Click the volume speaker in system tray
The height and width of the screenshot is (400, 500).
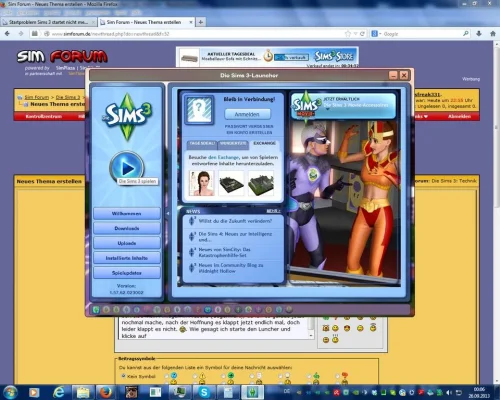(x=449, y=393)
